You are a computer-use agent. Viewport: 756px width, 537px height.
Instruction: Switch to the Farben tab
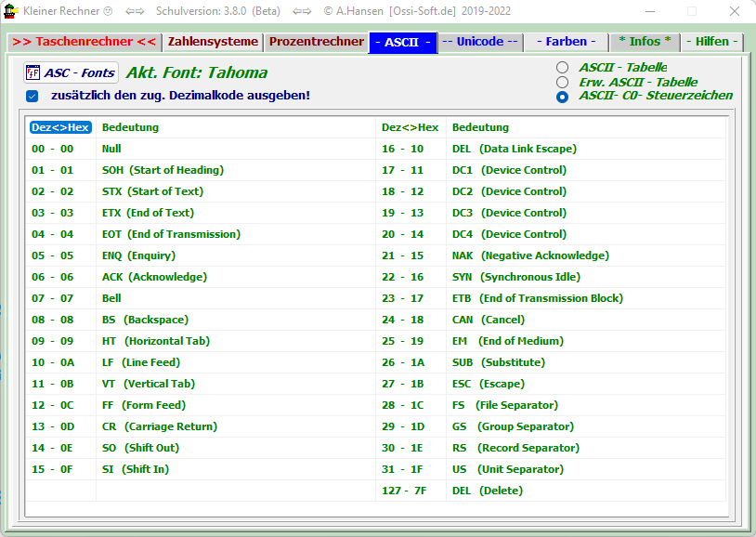click(x=565, y=42)
